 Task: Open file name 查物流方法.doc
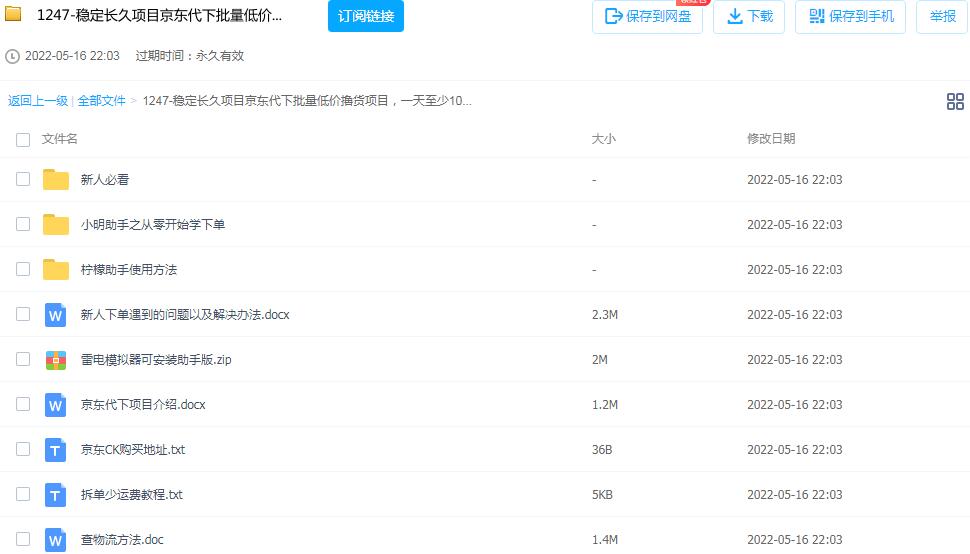coord(122,540)
